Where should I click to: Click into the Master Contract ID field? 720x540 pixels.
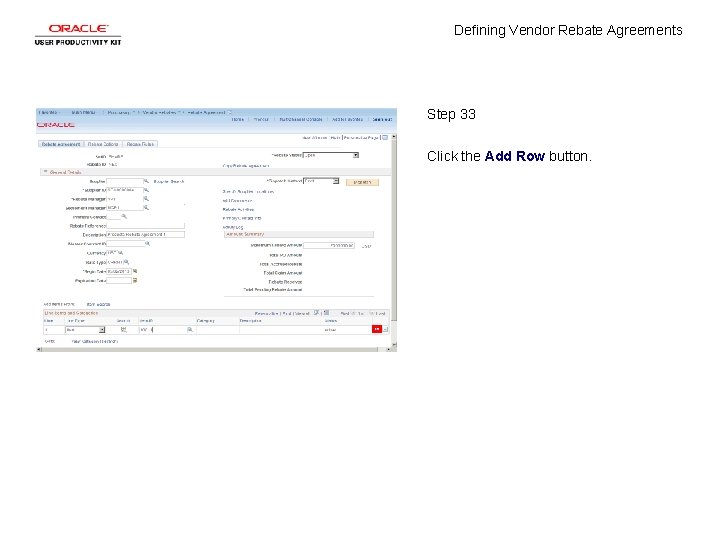[x=125, y=244]
